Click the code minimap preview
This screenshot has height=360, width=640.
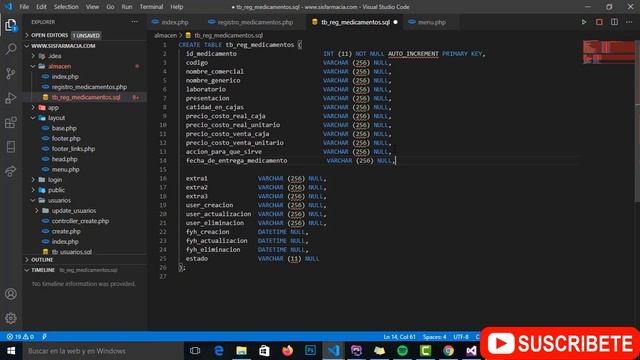point(608,52)
